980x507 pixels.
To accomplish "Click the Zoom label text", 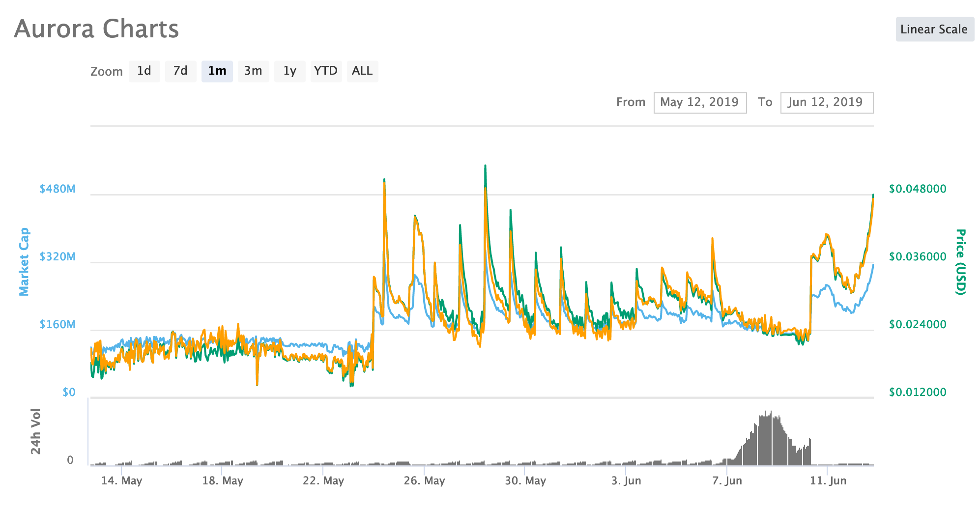I will [x=107, y=72].
